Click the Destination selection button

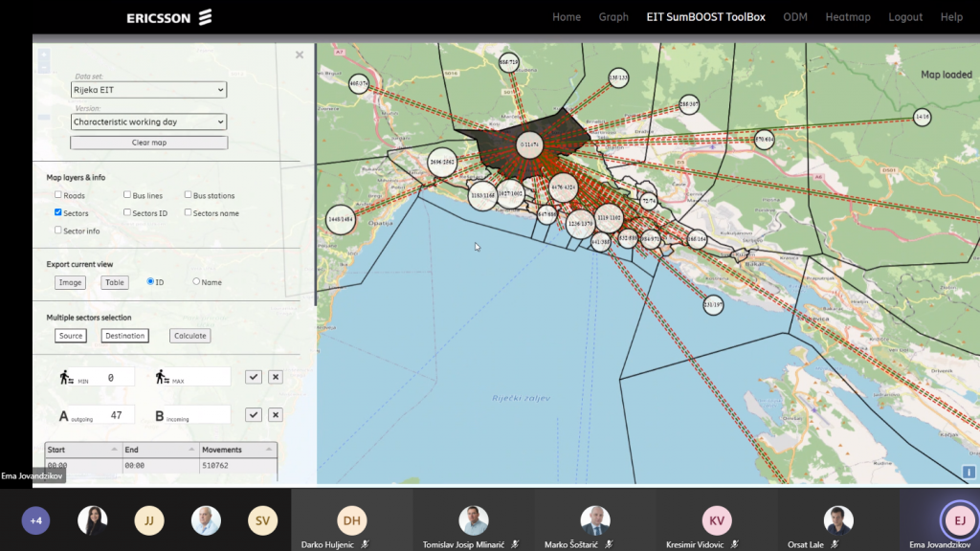pyautogui.click(x=125, y=336)
